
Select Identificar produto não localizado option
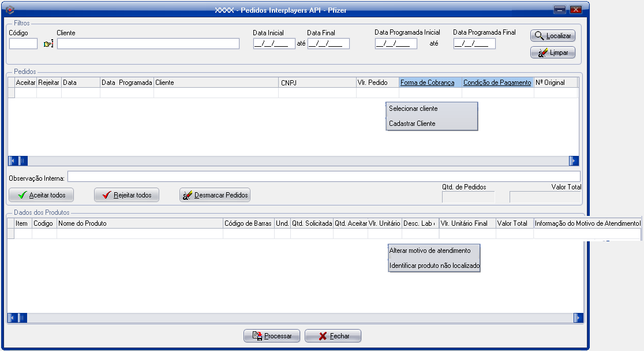click(x=435, y=266)
